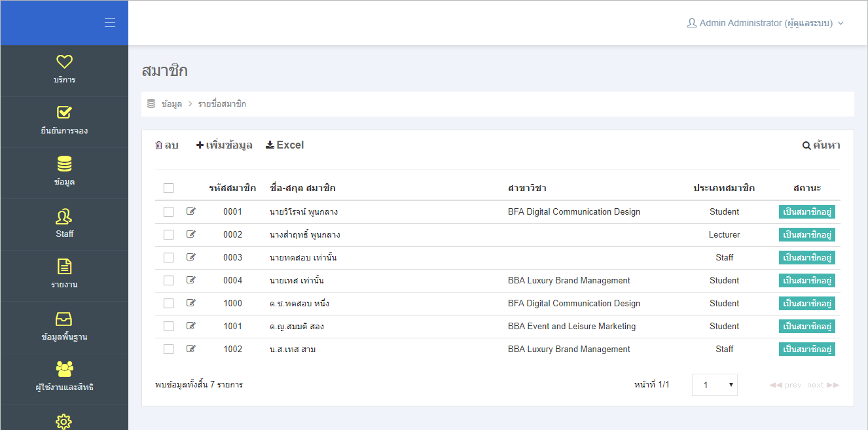Go to the ผู้ใช้งานและสิทธิ sidebar menu label
Screen dimensions: 868x430
64,387
